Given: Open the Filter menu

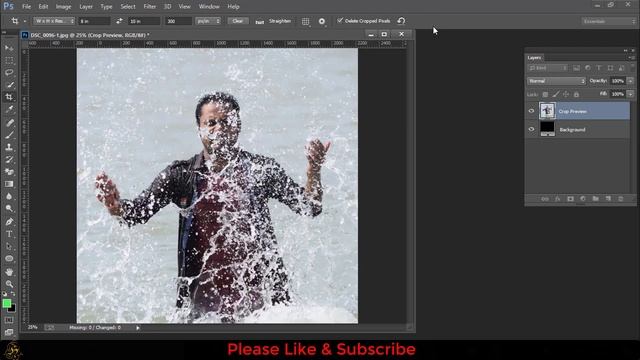Looking at the screenshot, I should coord(150,7).
